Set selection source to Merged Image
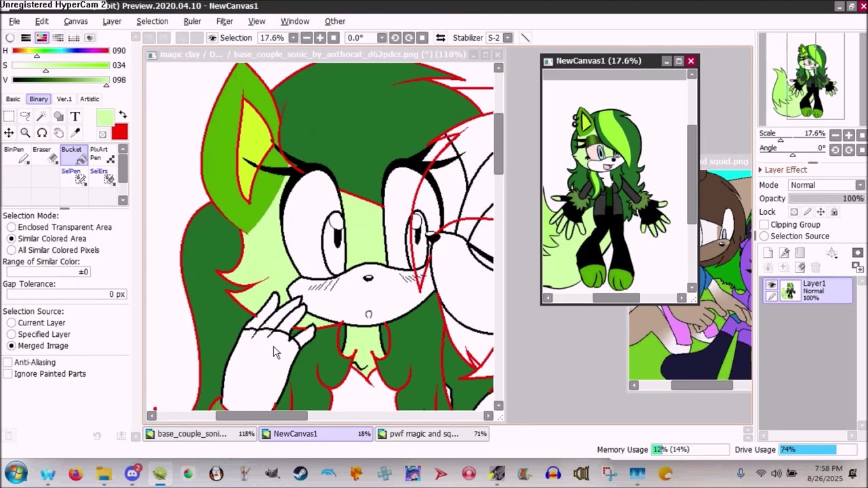This screenshot has width=868, height=488. click(12, 346)
